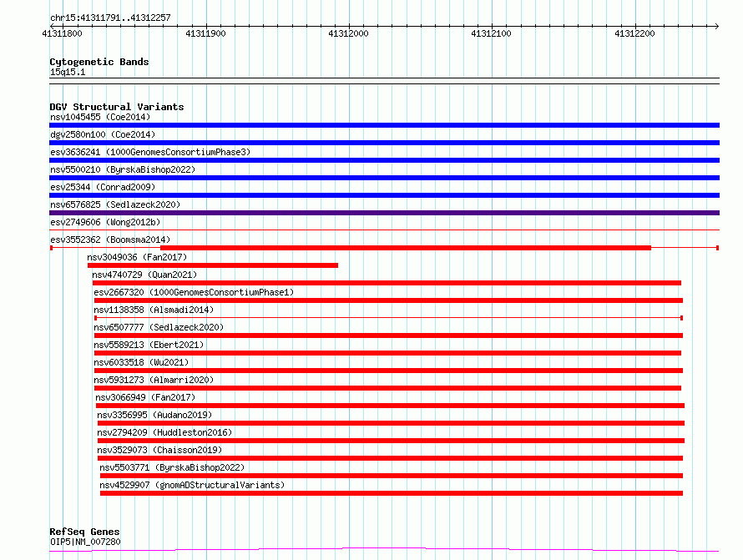Click the nsv5503771 (ByrskaBishop2022) label

pos(172,467)
